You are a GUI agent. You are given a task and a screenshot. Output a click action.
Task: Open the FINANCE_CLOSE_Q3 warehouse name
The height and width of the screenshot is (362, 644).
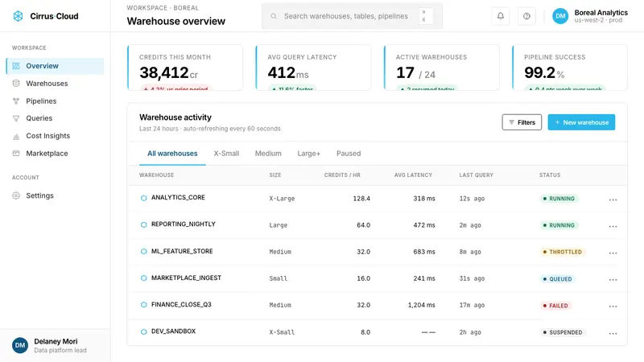pyautogui.click(x=181, y=305)
